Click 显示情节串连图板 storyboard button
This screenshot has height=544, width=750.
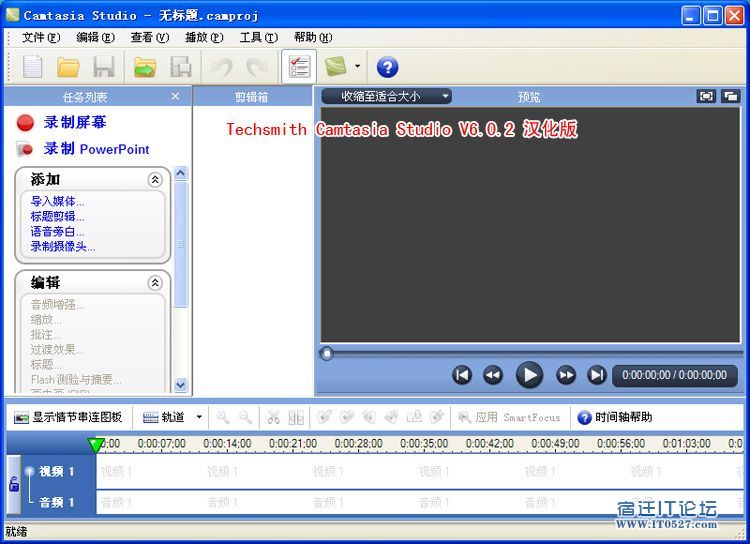[x=68, y=417]
